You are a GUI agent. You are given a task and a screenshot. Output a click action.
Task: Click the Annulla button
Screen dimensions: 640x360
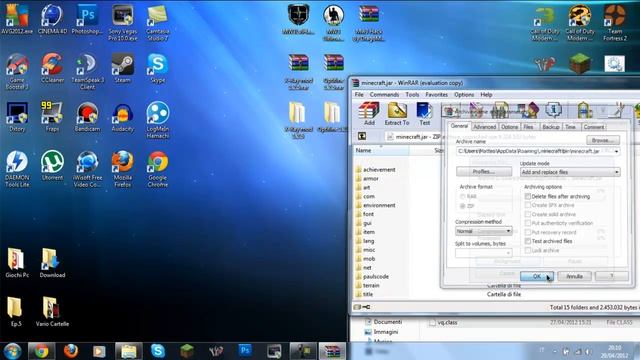point(574,276)
